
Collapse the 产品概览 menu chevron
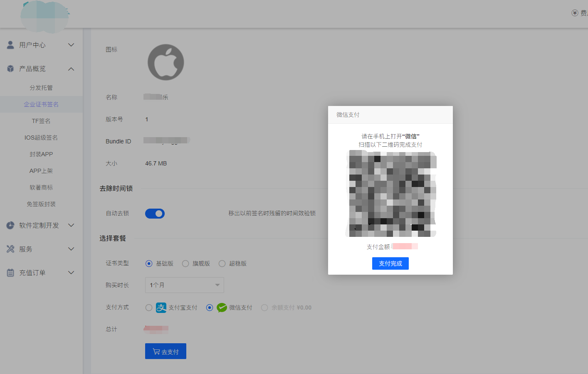[71, 69]
